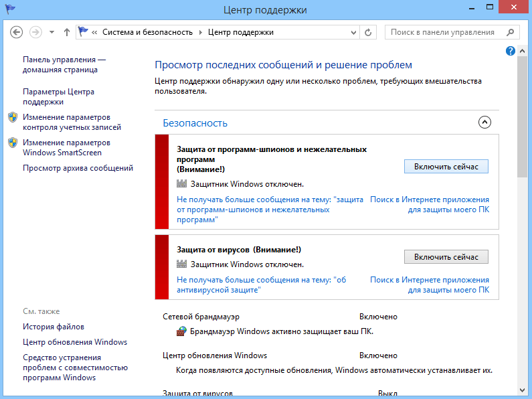Click the Forward navigation arrow
Screen dimensions: 532x399
coord(35,32)
